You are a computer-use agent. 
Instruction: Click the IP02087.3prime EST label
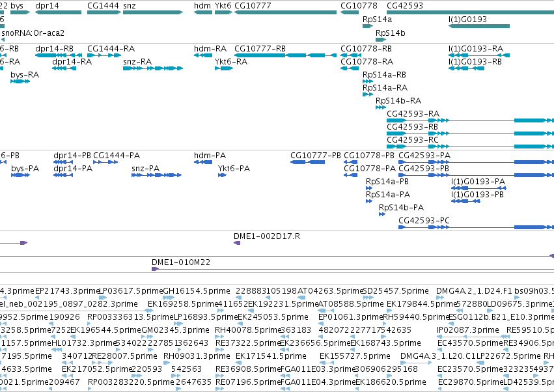[x=468, y=329]
